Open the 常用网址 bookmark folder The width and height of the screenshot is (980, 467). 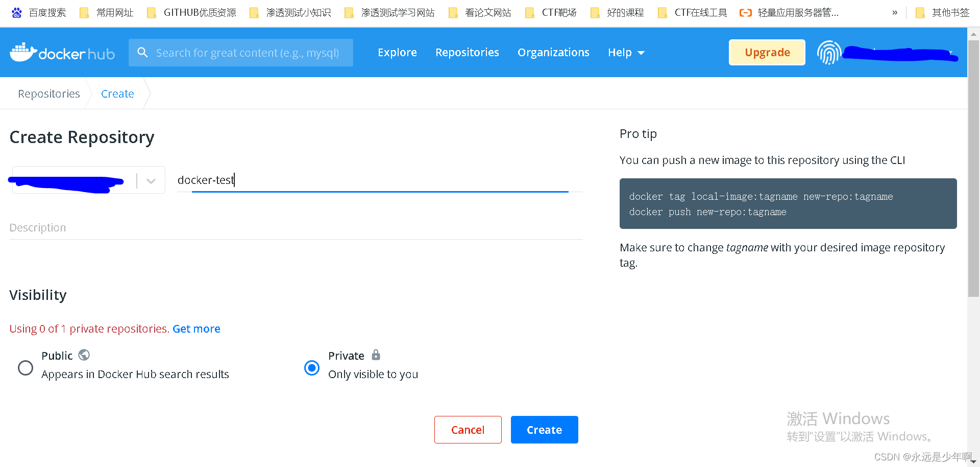(107, 13)
